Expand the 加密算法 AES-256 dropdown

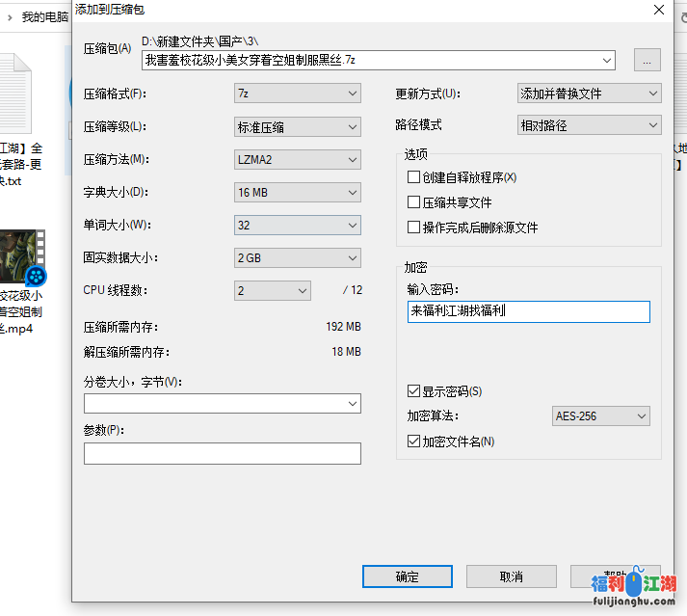(600, 416)
